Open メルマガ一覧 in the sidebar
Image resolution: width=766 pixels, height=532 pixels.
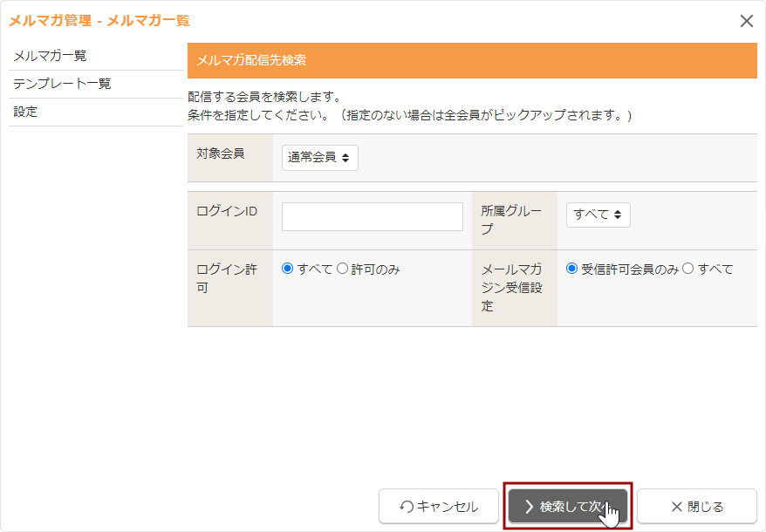(x=50, y=56)
